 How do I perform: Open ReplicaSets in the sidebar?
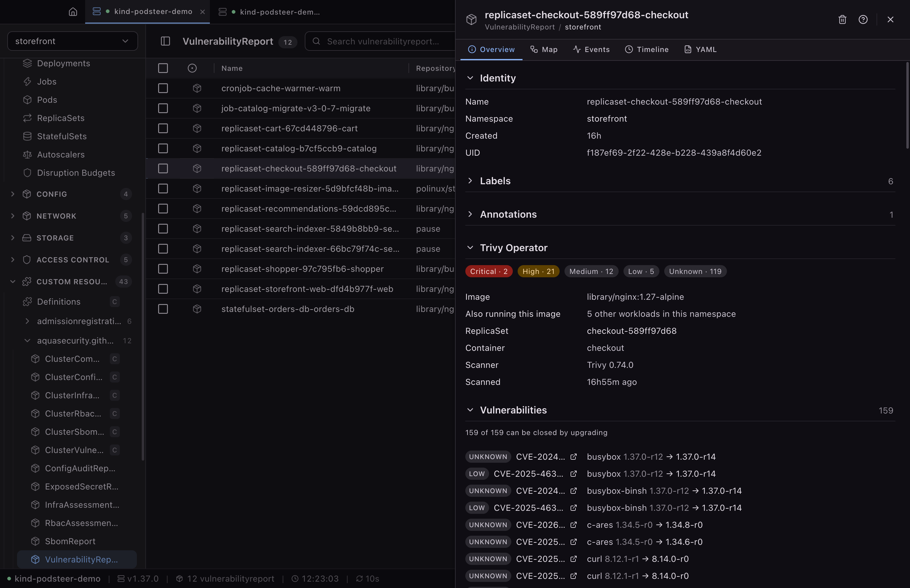point(61,118)
